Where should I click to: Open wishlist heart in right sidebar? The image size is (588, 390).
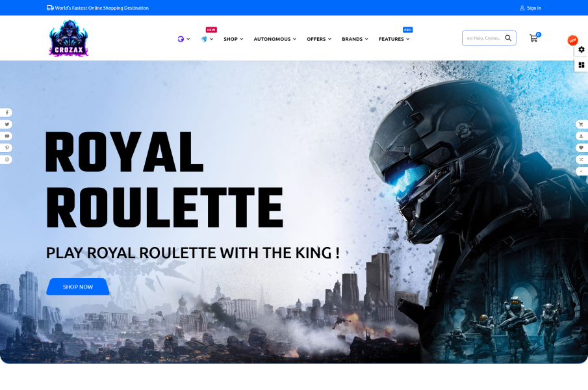[582, 148]
